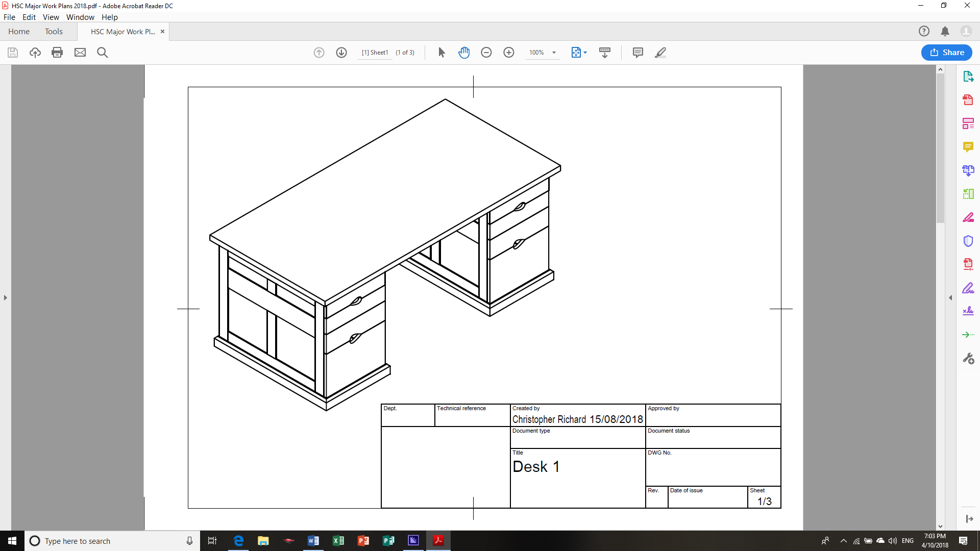This screenshot has width=980, height=551.
Task: Open Combine Files tool in right pane
Action: [968, 170]
